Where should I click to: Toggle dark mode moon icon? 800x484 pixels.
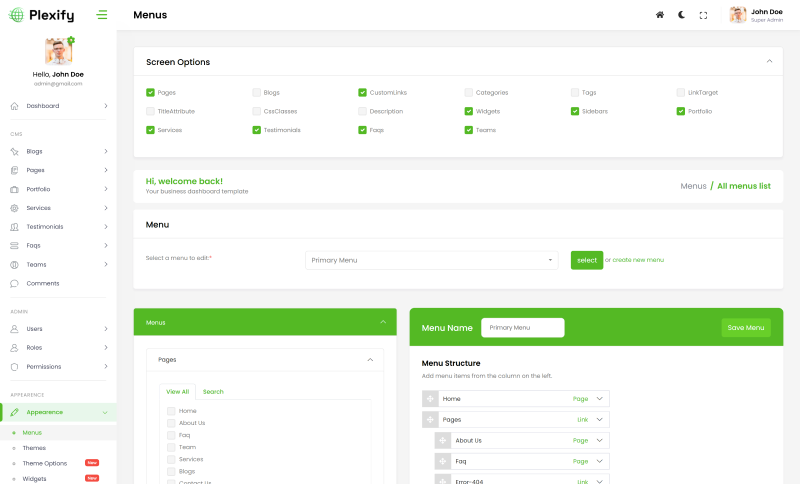[x=681, y=15]
